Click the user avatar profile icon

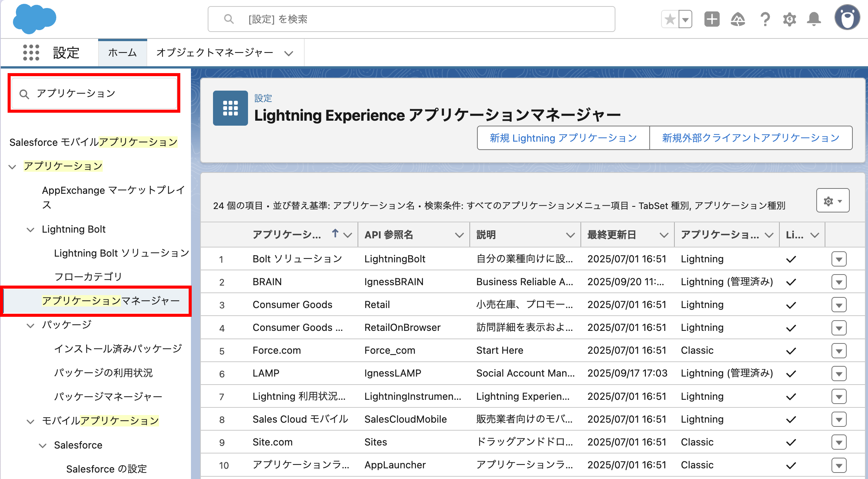[x=847, y=18]
